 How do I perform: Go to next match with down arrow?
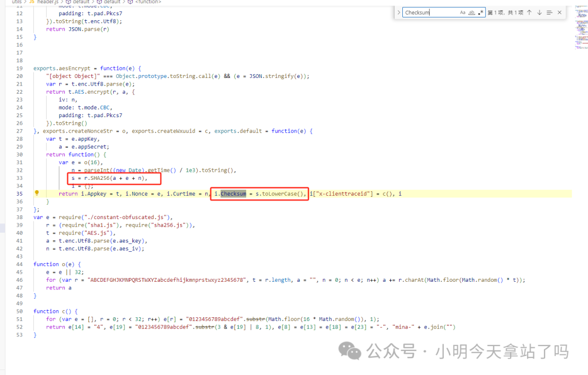(539, 13)
